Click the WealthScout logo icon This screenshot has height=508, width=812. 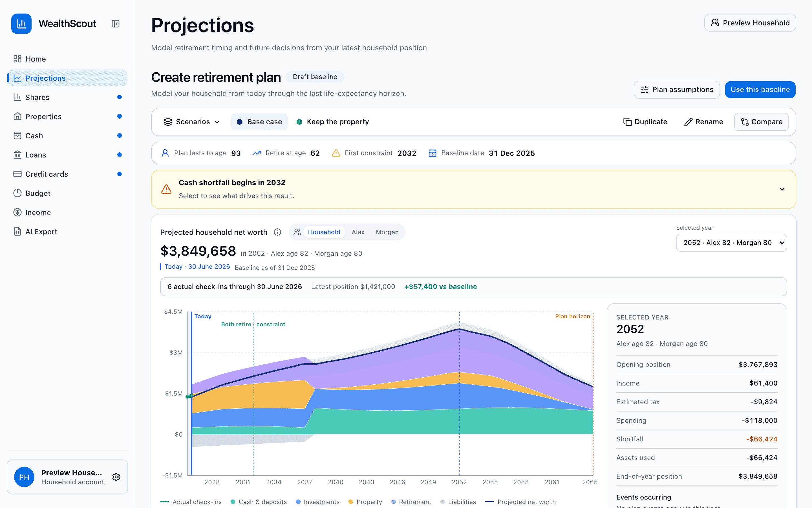21,23
